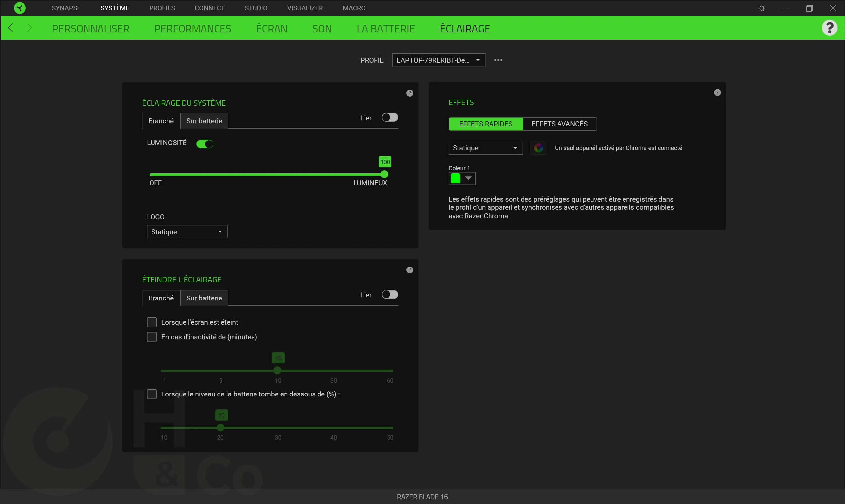This screenshot has width=845, height=504.
Task: Click the 30 mark on inactivity slider
Action: tap(334, 380)
